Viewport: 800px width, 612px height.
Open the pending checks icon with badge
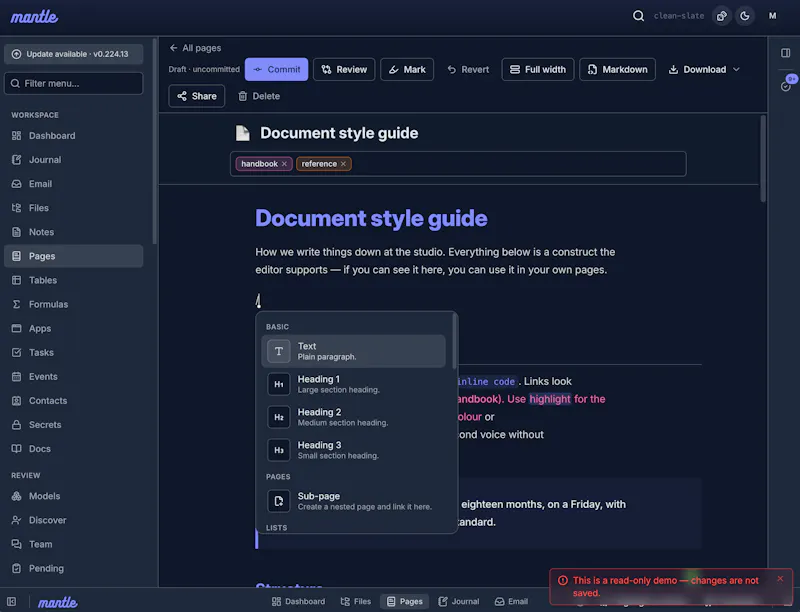(x=786, y=86)
